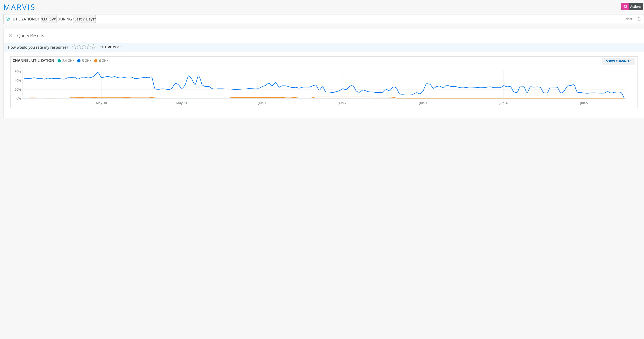The width and height of the screenshot is (644, 339).
Task: Click the green query valid checkmark icon
Action: [8, 19]
